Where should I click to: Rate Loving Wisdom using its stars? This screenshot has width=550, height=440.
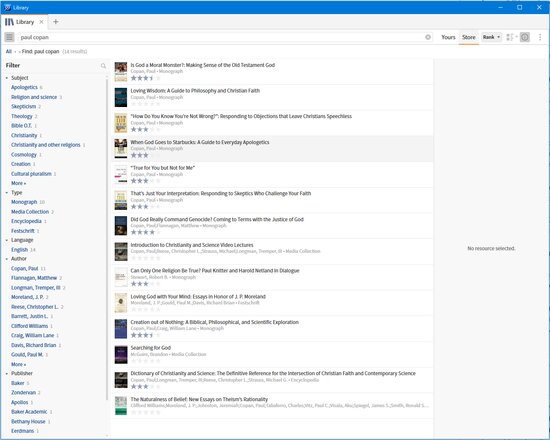[x=146, y=104]
